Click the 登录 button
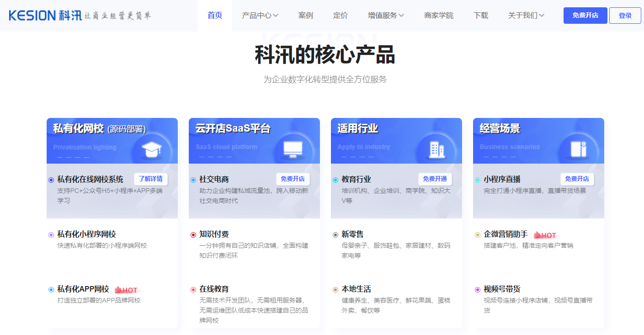This screenshot has width=644, height=335. [x=625, y=16]
